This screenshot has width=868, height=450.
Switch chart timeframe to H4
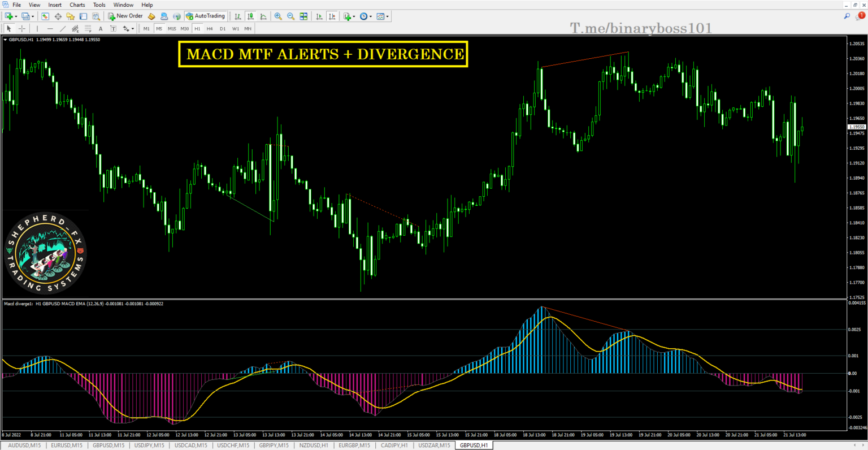click(209, 28)
